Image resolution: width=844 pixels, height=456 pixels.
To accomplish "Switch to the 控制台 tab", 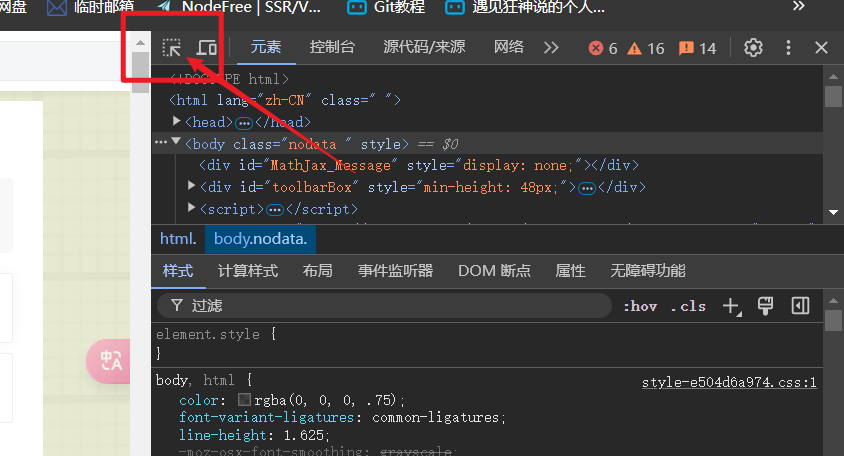I will pyautogui.click(x=332, y=47).
